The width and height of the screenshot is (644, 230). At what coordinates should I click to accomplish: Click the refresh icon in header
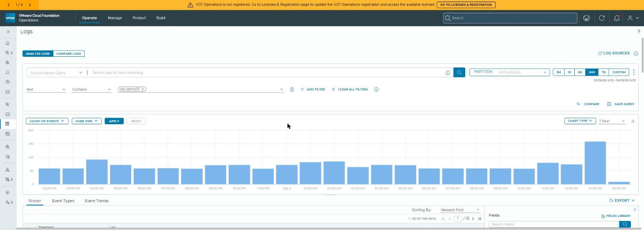602,18
